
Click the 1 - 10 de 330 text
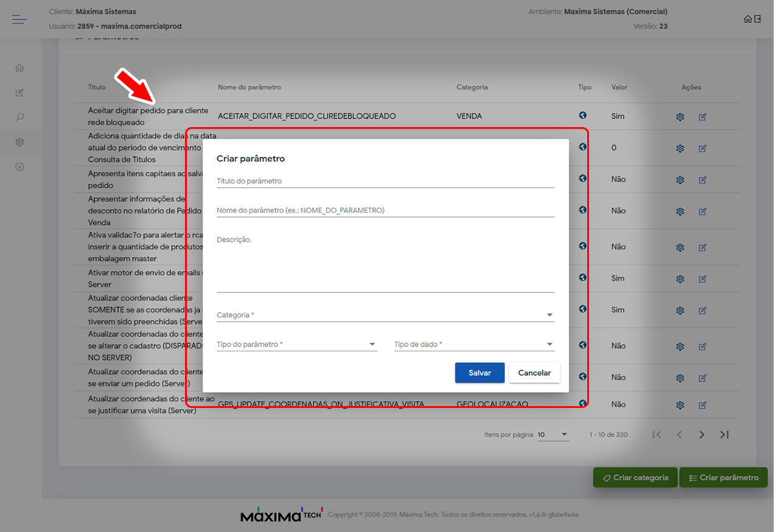[608, 435]
